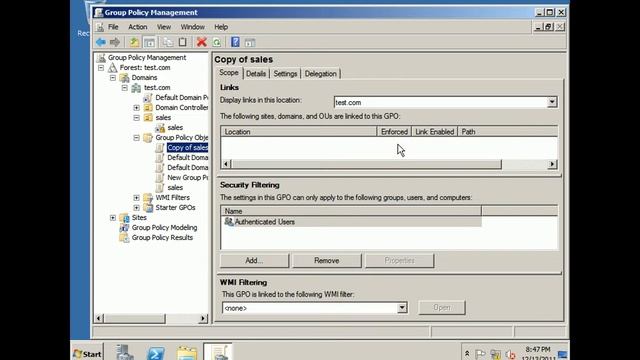Screen dimensions: 640x360
Task: Click the Show/Hide Action Pane icon
Action: [x=250, y=42]
